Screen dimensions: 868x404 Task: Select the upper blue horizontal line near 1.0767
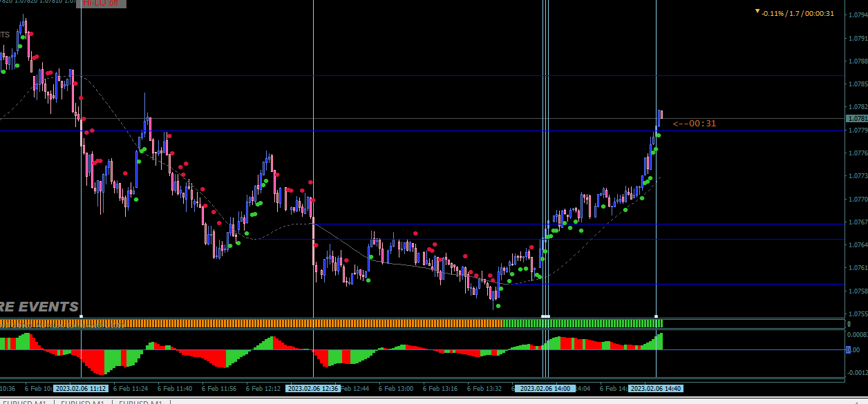[579, 224]
